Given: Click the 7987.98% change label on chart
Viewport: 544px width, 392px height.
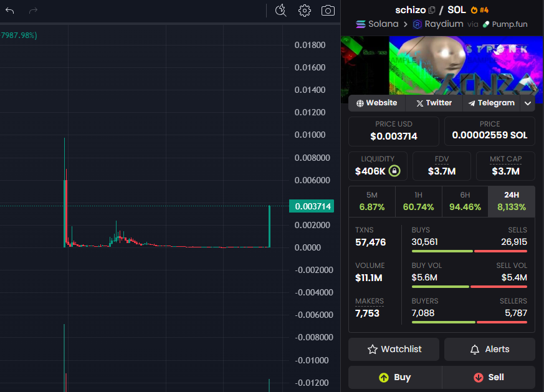Looking at the screenshot, I should [19, 36].
